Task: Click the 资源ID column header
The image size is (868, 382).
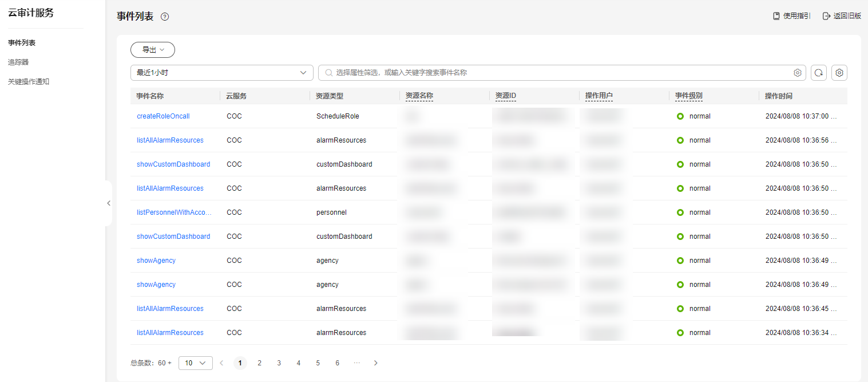Action: (506, 96)
